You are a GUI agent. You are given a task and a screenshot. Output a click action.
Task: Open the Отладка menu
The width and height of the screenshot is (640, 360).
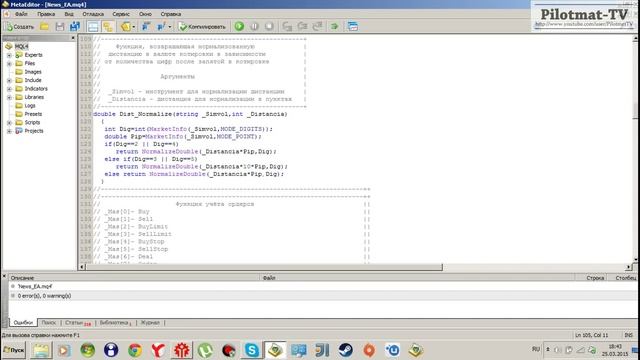[x=93, y=14]
